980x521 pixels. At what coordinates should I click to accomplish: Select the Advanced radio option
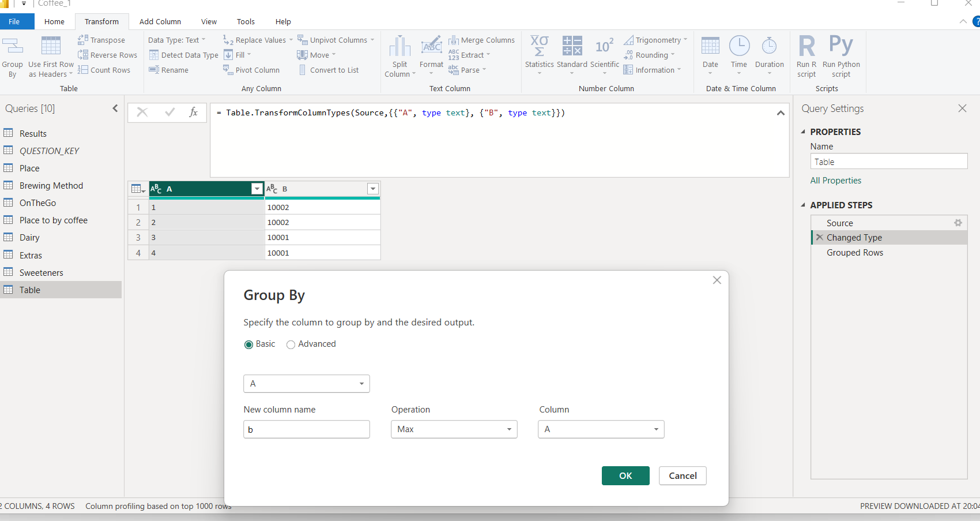[291, 344]
